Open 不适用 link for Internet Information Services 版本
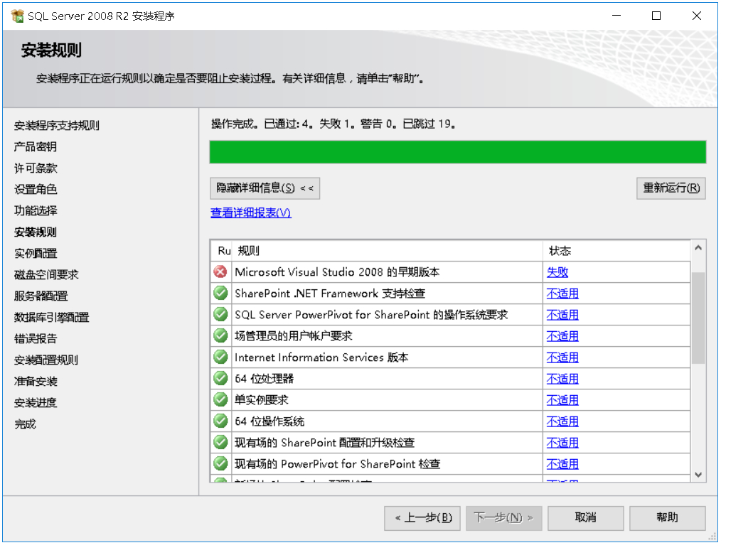The width and height of the screenshot is (753, 560). [562, 357]
